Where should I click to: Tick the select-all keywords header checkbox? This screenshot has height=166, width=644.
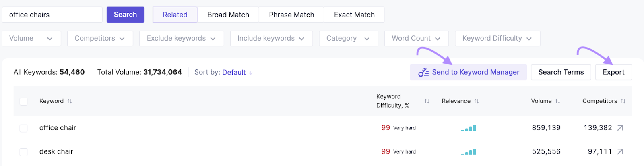tap(24, 101)
